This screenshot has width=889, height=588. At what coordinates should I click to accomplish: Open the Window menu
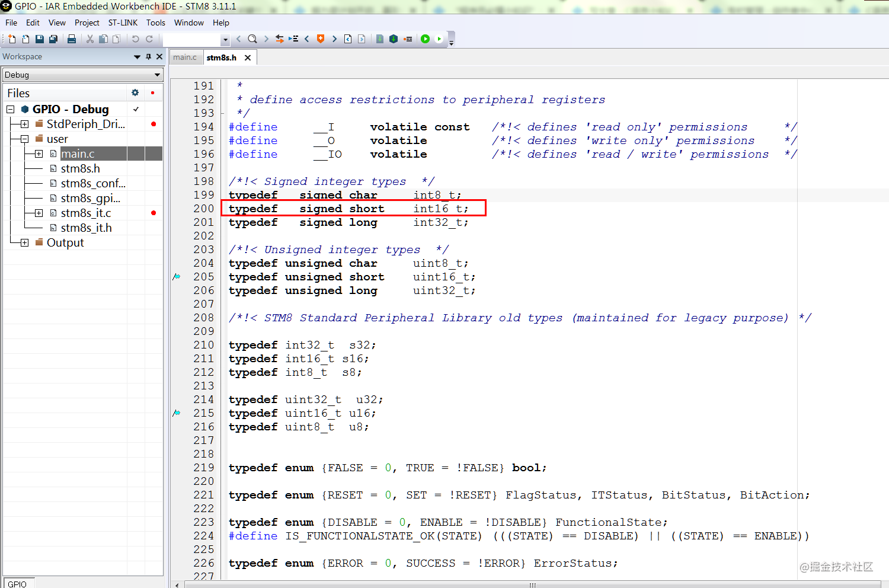click(x=189, y=23)
